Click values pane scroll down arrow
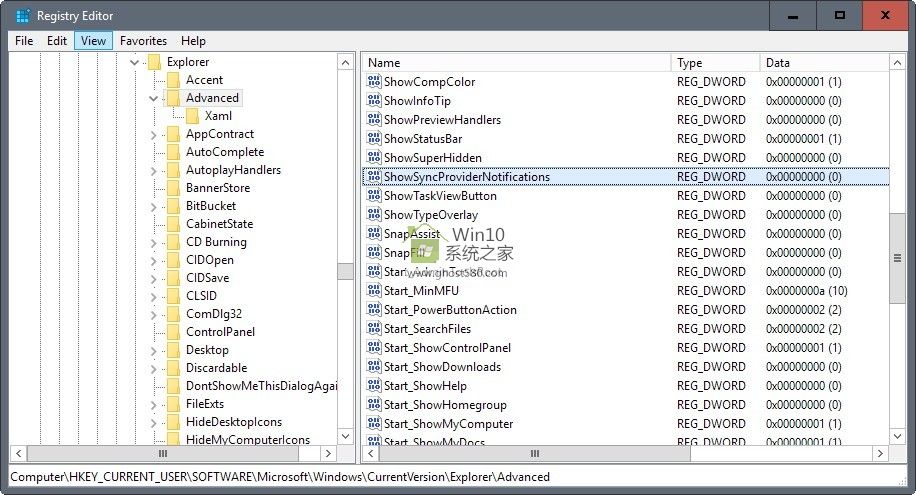The height and width of the screenshot is (495, 916). (x=897, y=437)
